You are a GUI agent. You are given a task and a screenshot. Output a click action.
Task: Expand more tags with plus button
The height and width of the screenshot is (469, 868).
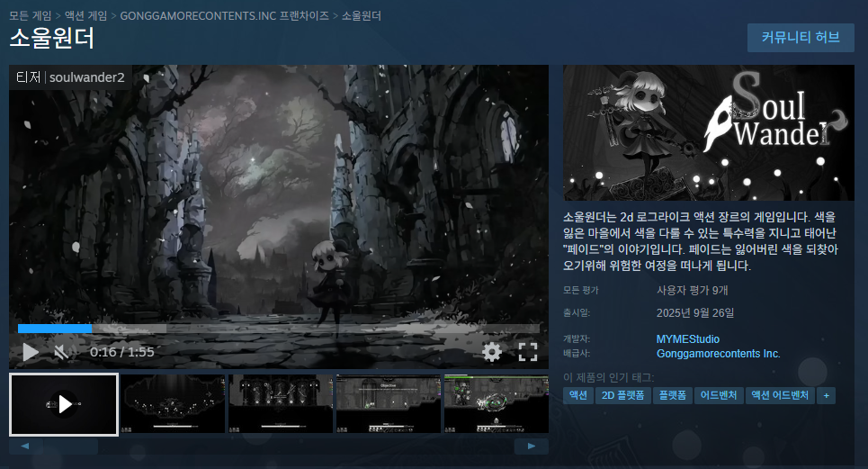click(x=826, y=395)
